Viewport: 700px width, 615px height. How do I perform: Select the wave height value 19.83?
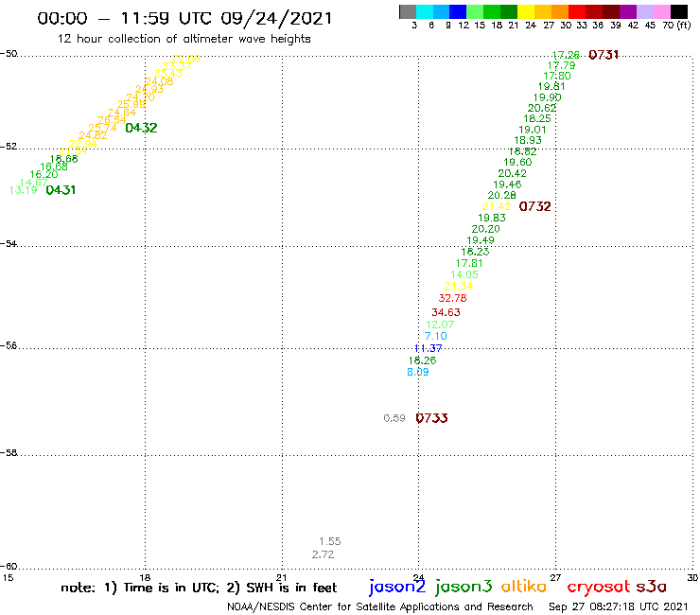pos(492,218)
